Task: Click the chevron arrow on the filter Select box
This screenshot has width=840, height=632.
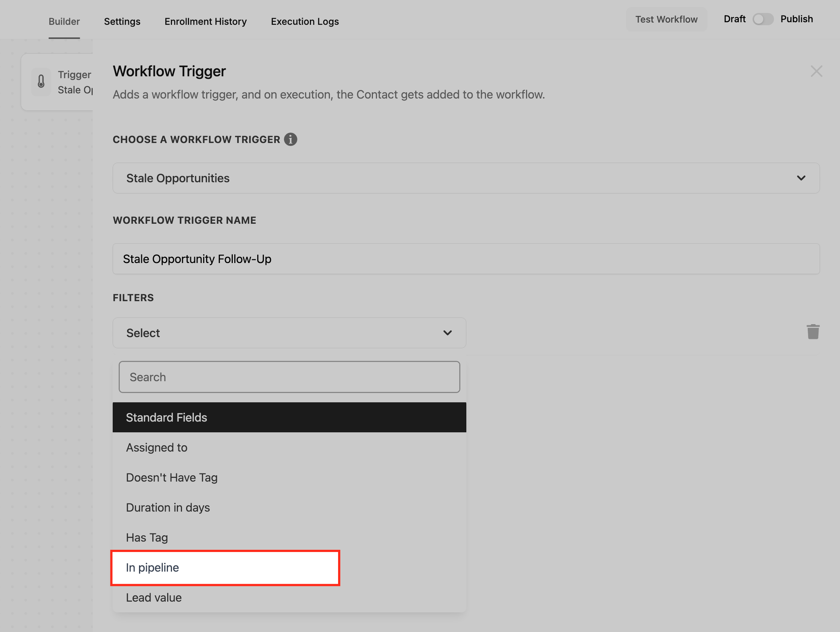Action: pyautogui.click(x=447, y=333)
